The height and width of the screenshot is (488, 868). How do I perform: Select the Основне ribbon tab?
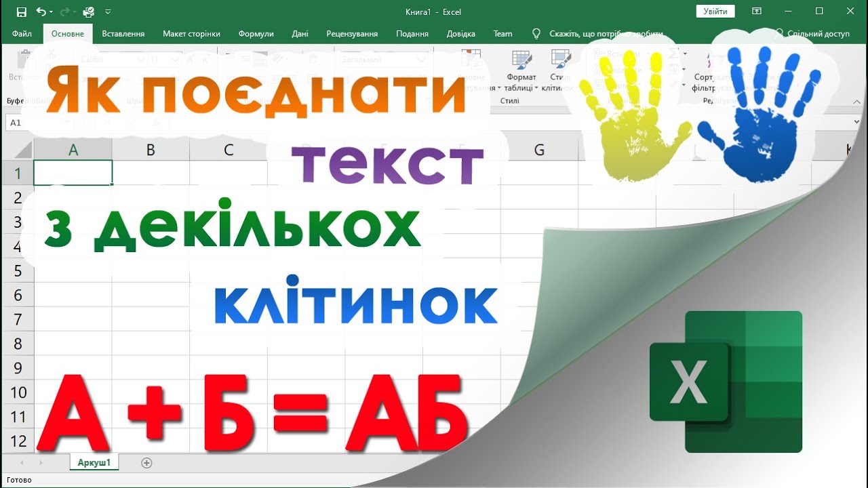(x=68, y=34)
